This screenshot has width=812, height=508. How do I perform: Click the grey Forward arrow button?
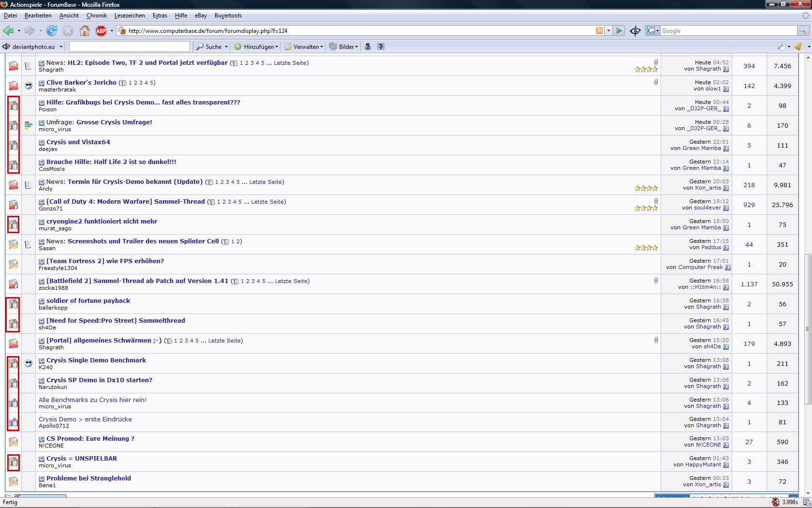click(29, 31)
